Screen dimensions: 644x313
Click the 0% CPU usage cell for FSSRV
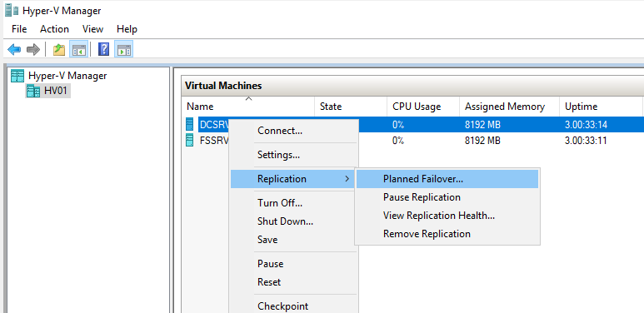(398, 142)
